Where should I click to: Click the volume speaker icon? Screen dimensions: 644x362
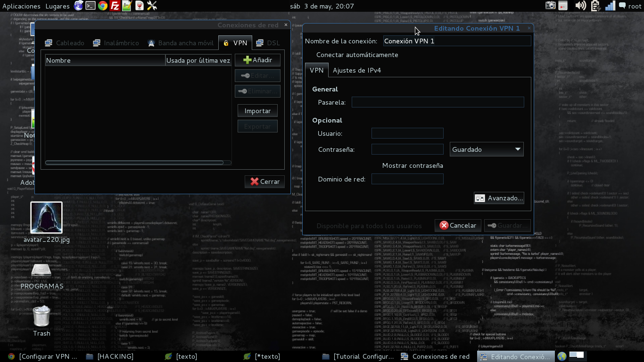[580, 6]
